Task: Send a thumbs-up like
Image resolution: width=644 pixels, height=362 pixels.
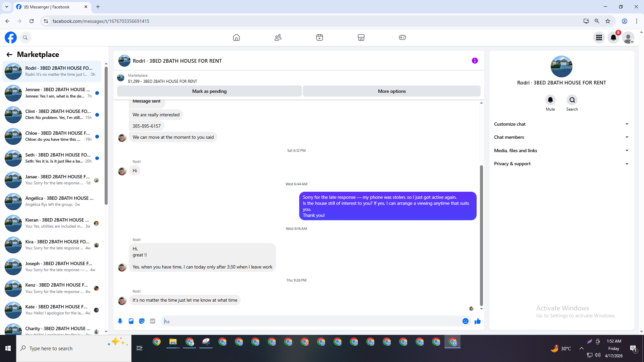Action: point(478,321)
